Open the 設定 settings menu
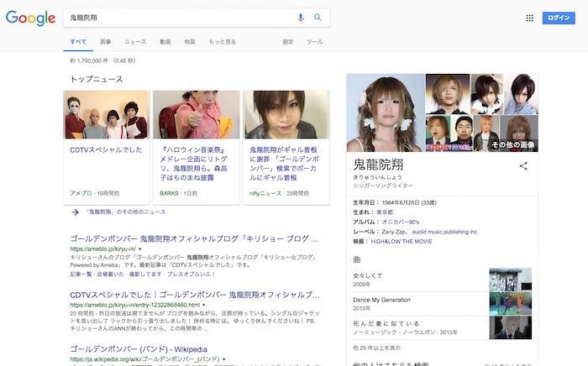 288,41
